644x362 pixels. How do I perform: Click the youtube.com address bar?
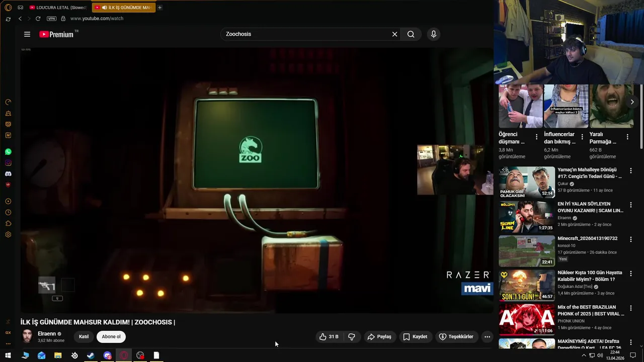tap(97, 19)
